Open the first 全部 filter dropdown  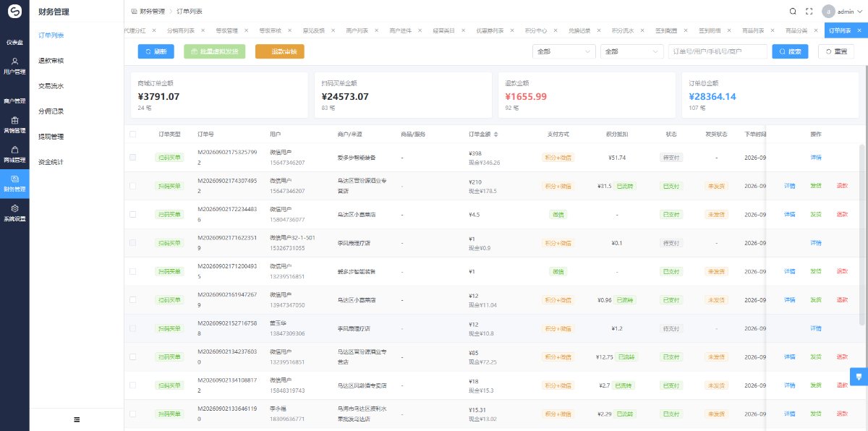[563, 51]
